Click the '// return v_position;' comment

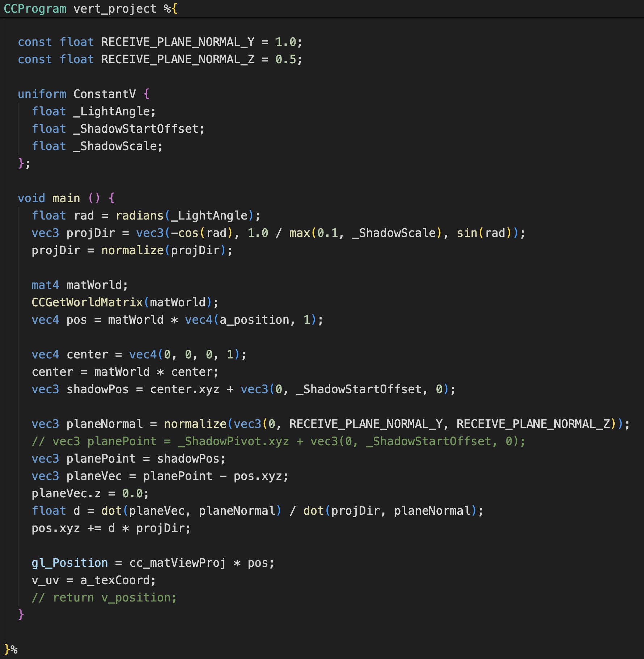tap(105, 598)
